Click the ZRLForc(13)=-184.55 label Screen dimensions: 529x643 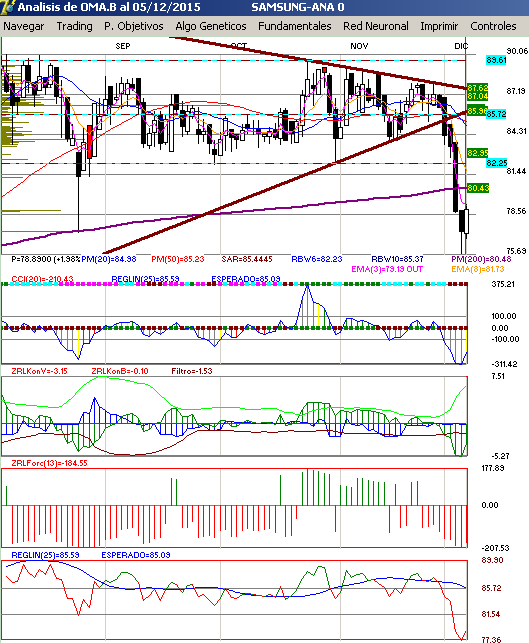[x=49, y=463]
